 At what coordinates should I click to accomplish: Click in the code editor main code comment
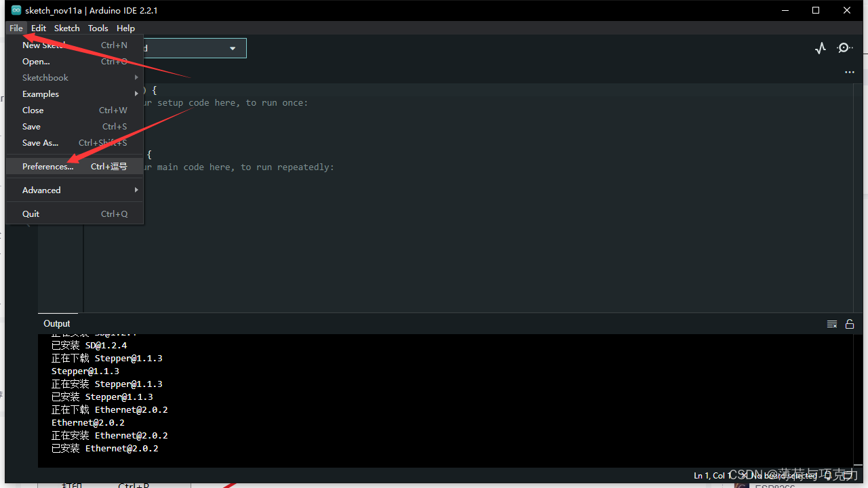(239, 167)
